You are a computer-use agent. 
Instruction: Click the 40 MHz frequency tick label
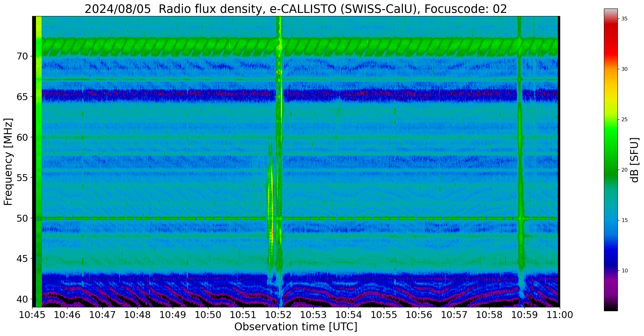point(22,299)
